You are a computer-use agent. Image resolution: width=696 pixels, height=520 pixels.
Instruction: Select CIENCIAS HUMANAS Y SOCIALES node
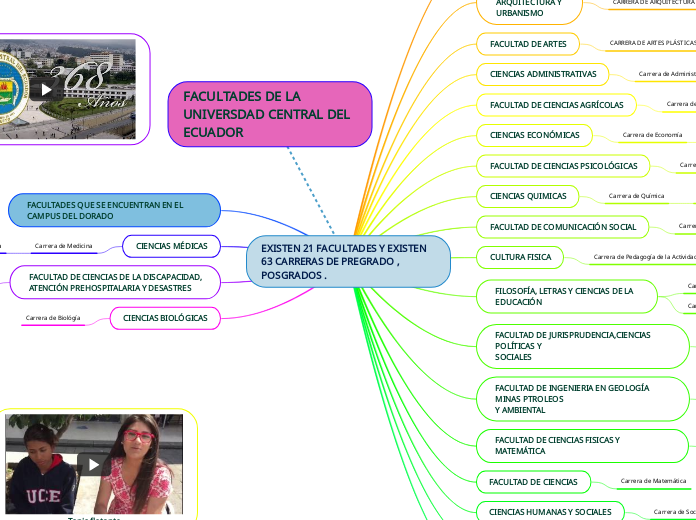(x=550, y=511)
